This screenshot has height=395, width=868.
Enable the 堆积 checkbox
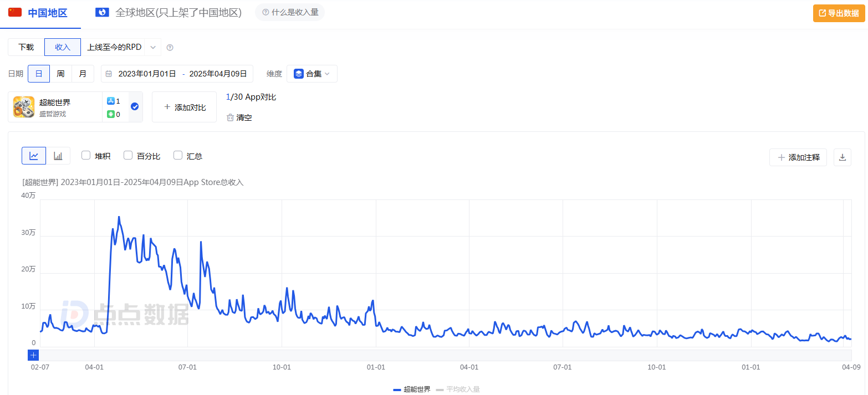86,156
